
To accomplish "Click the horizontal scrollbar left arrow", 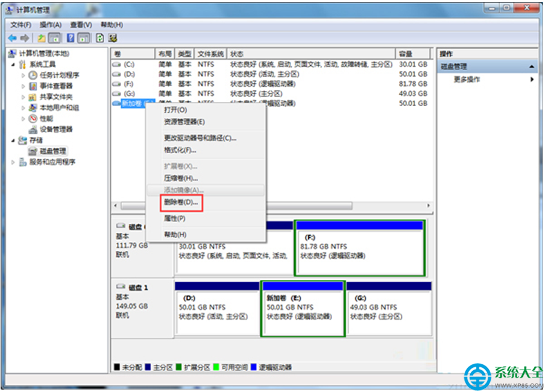I will pyautogui.click(x=116, y=206).
